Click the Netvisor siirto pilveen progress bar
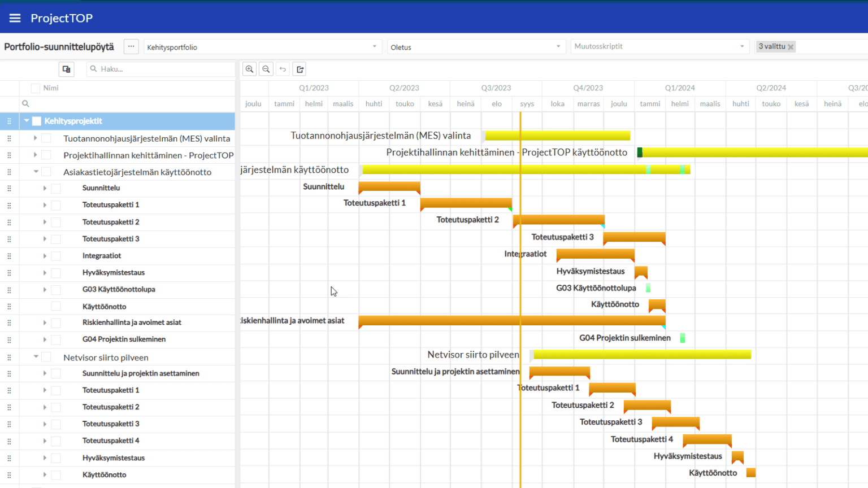 (639, 355)
